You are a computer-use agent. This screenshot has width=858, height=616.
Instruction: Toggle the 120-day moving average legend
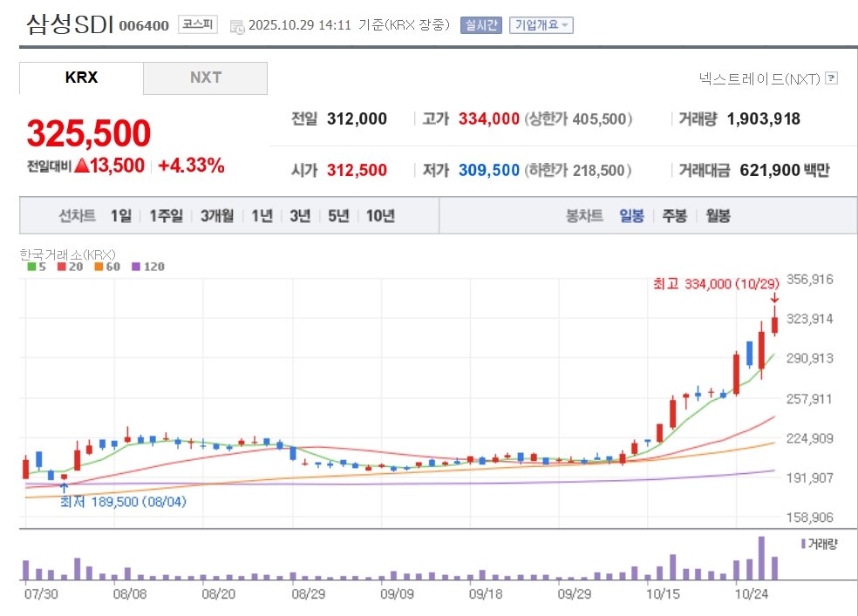pos(147,267)
